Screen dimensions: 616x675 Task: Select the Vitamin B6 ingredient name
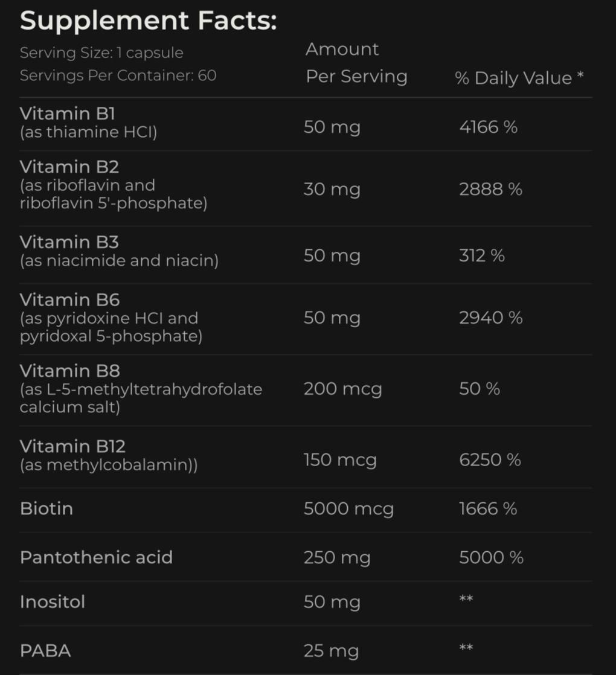point(69,300)
